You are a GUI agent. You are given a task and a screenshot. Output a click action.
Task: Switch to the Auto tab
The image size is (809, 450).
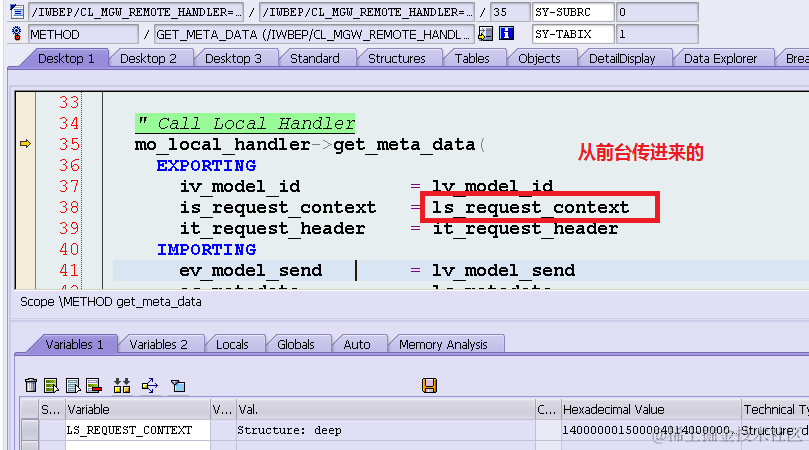click(x=357, y=344)
